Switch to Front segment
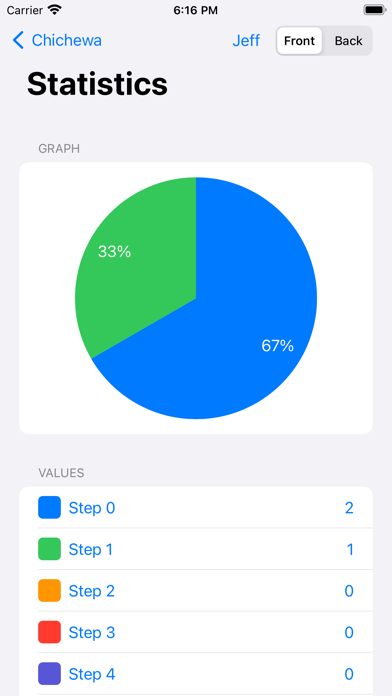392x696 pixels. (x=300, y=41)
